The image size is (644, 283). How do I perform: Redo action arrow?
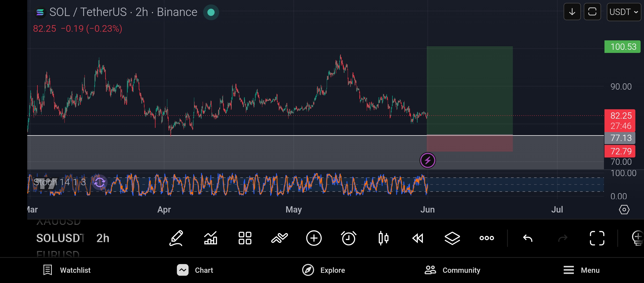pyautogui.click(x=563, y=238)
